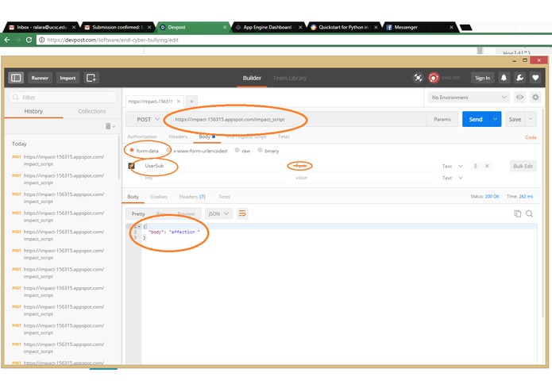
Task: Click the browser back arrow
Action: click(7, 40)
